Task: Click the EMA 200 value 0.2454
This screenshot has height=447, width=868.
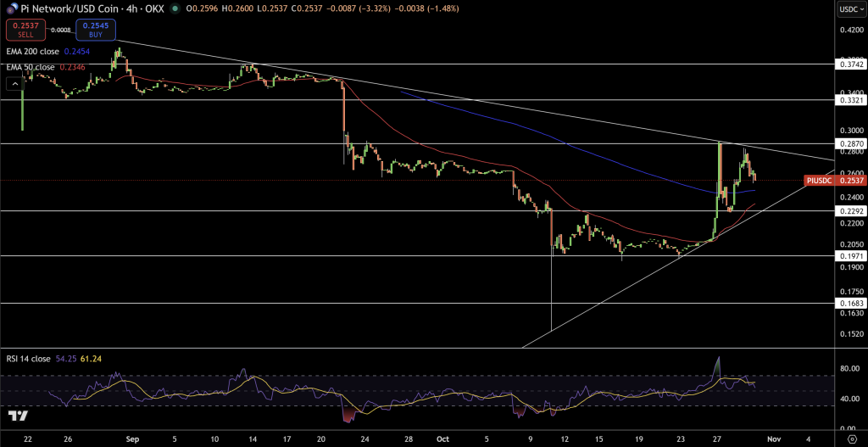Action: (77, 51)
